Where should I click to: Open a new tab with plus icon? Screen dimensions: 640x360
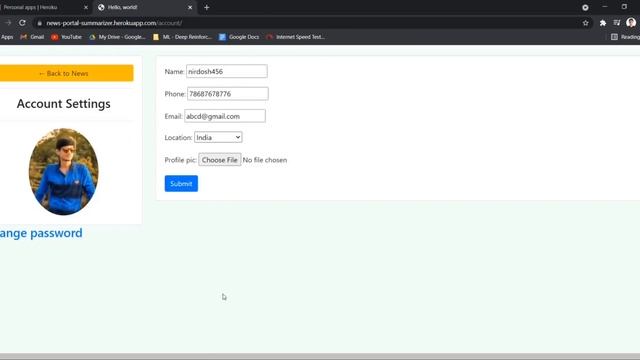(x=207, y=7)
